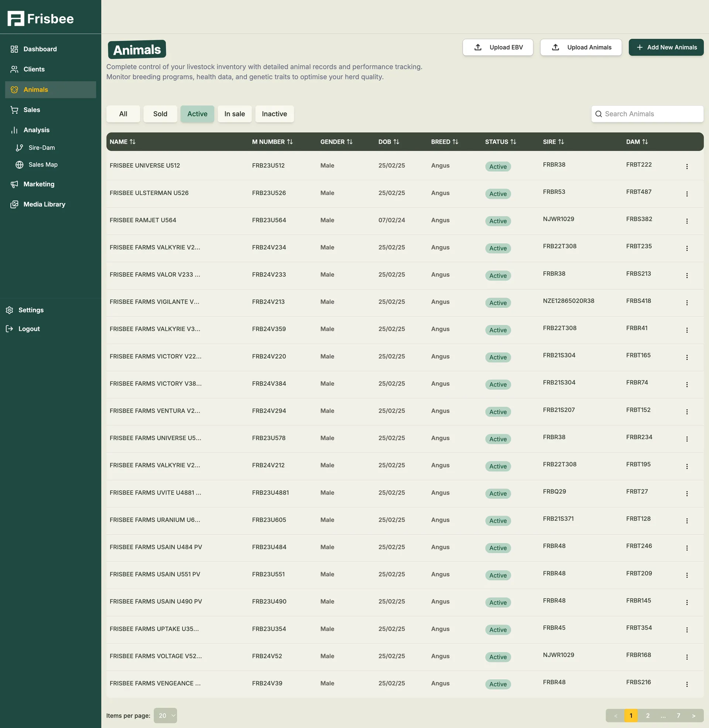This screenshot has height=728, width=709.
Task: Open Sire-Dam via its branch icon
Action: [19, 147]
